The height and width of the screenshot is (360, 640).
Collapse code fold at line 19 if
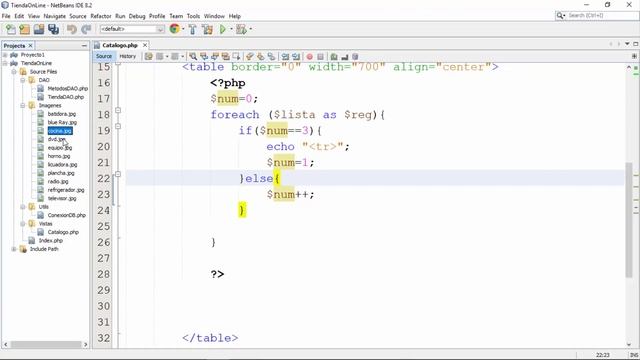pos(118,126)
